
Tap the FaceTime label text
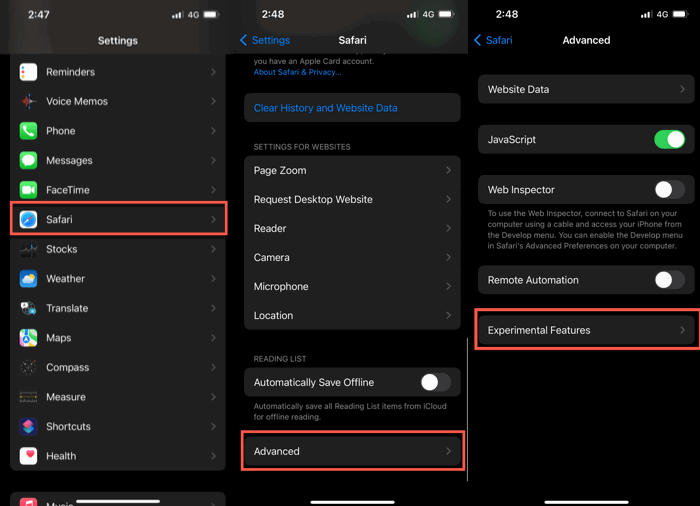68,190
